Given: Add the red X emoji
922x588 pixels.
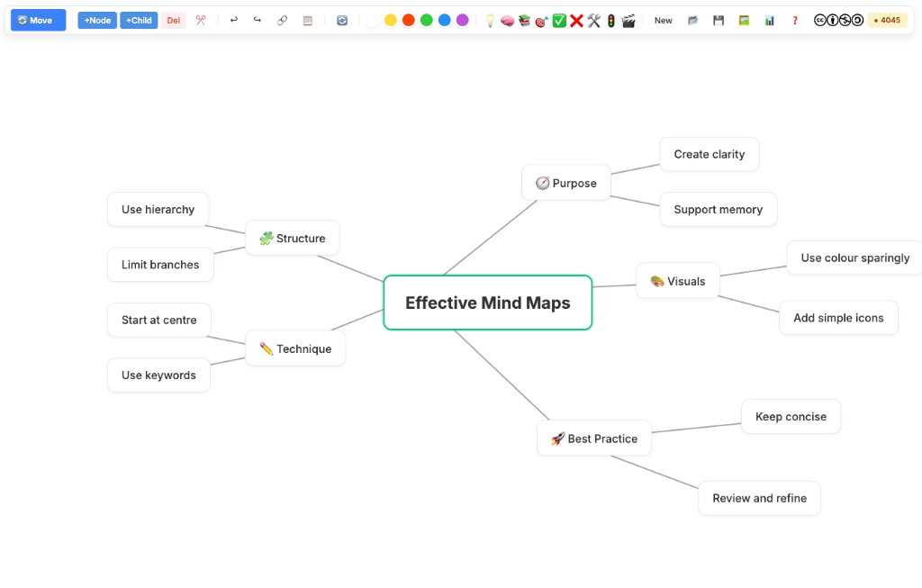Looking at the screenshot, I should (x=576, y=19).
